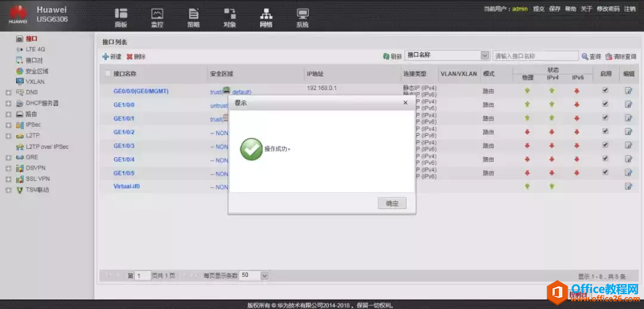The height and width of the screenshot is (309, 644).
Task: Expand the DHCP服务器 tree node
Action: [8, 104]
